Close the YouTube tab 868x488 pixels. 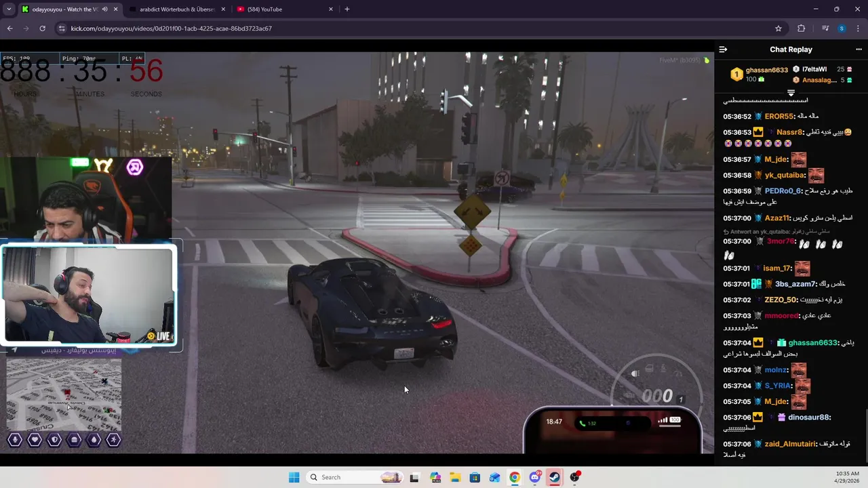click(331, 9)
